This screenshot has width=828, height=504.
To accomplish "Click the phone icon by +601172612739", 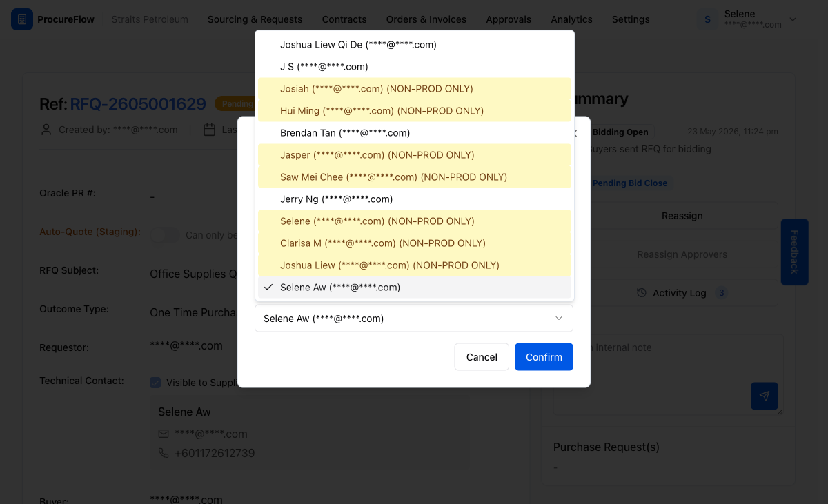I will (x=164, y=454).
